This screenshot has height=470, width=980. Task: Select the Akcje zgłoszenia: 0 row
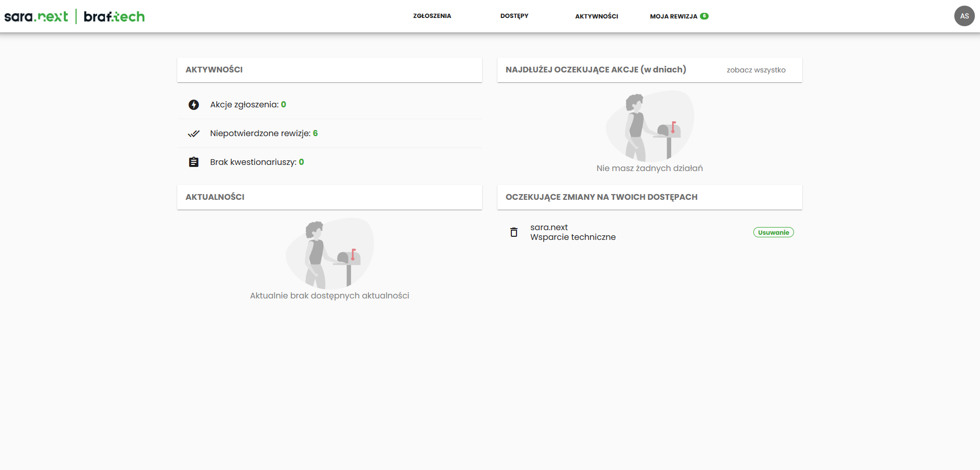[x=248, y=105]
